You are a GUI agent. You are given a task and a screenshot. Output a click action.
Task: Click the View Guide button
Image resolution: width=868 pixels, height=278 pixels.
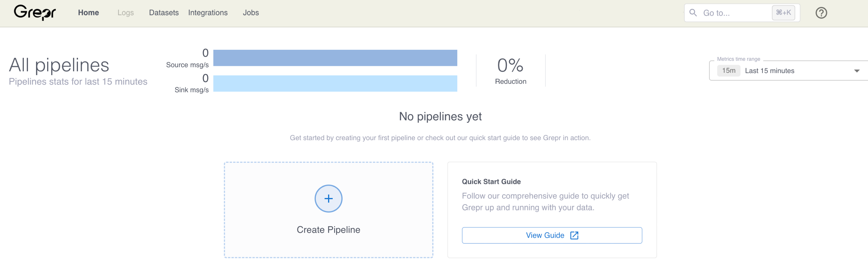(x=552, y=235)
